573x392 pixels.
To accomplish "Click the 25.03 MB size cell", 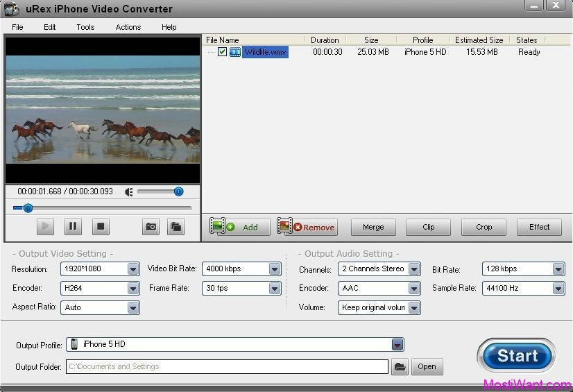I will (x=373, y=52).
